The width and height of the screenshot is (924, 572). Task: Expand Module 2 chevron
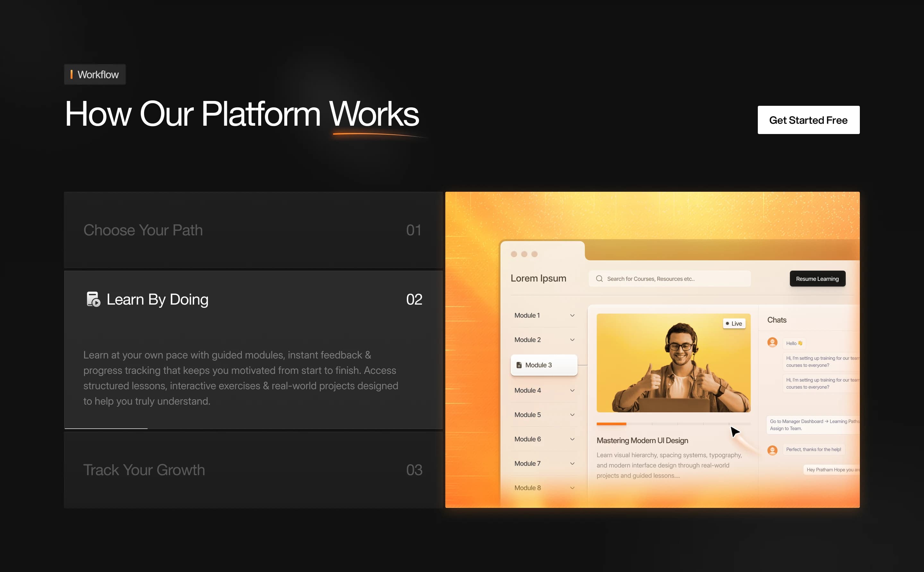(572, 340)
